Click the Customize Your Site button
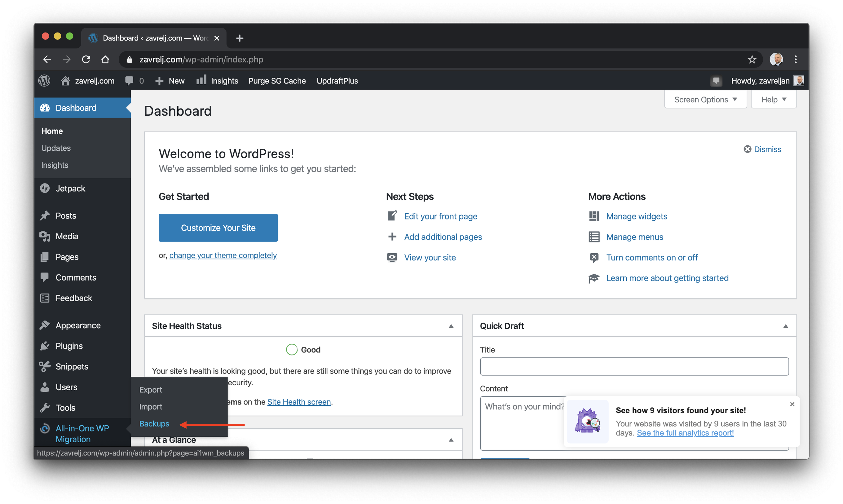This screenshot has height=504, width=843. coord(218,228)
